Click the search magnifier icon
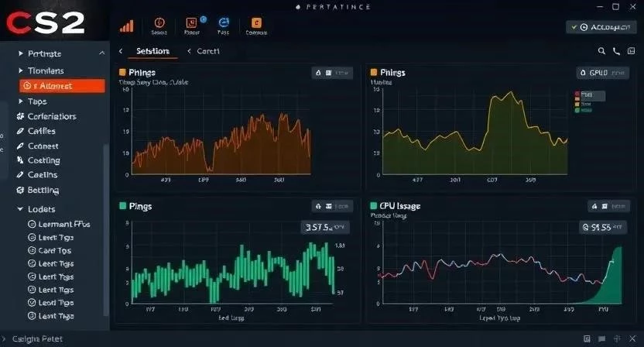The image size is (644, 347). pyautogui.click(x=602, y=51)
